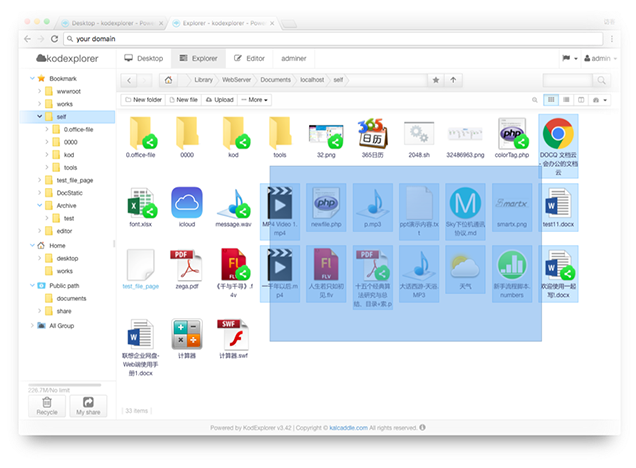
Task: Jump to WebServer in breadcrumb path
Action: coord(236,80)
